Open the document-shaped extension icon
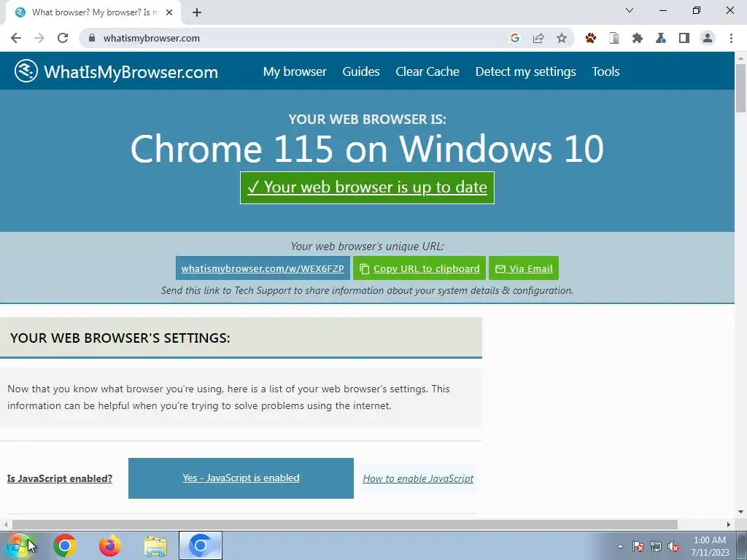 pos(614,38)
